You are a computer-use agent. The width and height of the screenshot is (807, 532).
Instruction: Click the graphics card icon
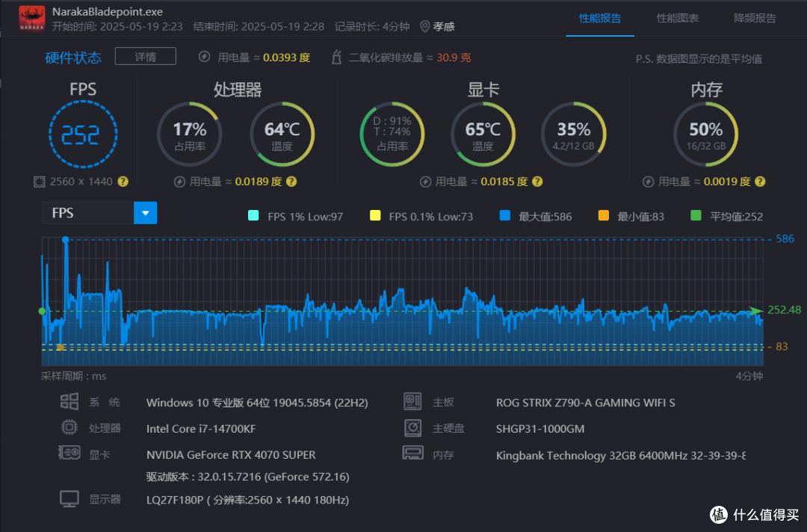[69, 453]
